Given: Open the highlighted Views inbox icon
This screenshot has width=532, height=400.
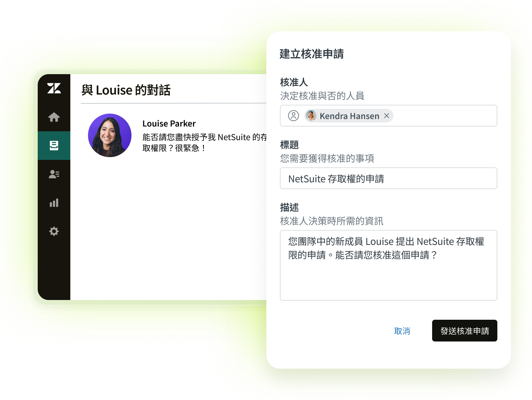Looking at the screenshot, I should pyautogui.click(x=54, y=146).
